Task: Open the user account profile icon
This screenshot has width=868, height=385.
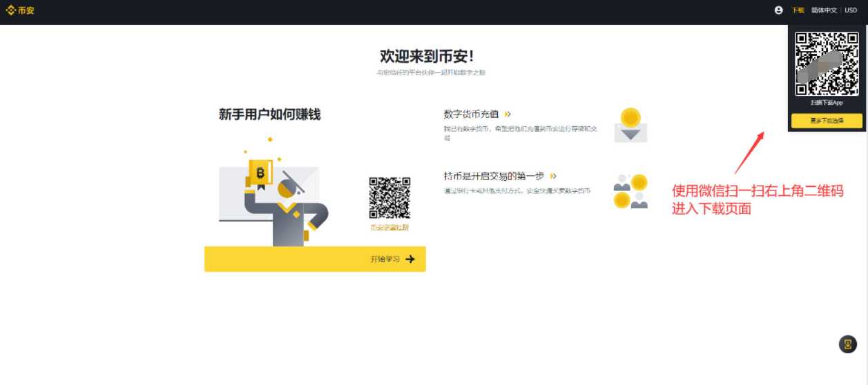Action: point(779,10)
